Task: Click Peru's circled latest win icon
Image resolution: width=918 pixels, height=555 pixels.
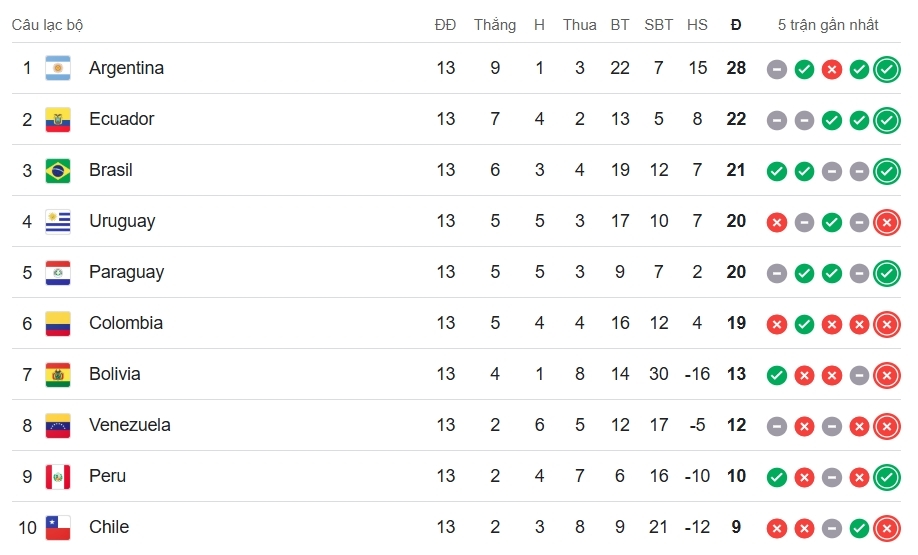Action: point(887,477)
